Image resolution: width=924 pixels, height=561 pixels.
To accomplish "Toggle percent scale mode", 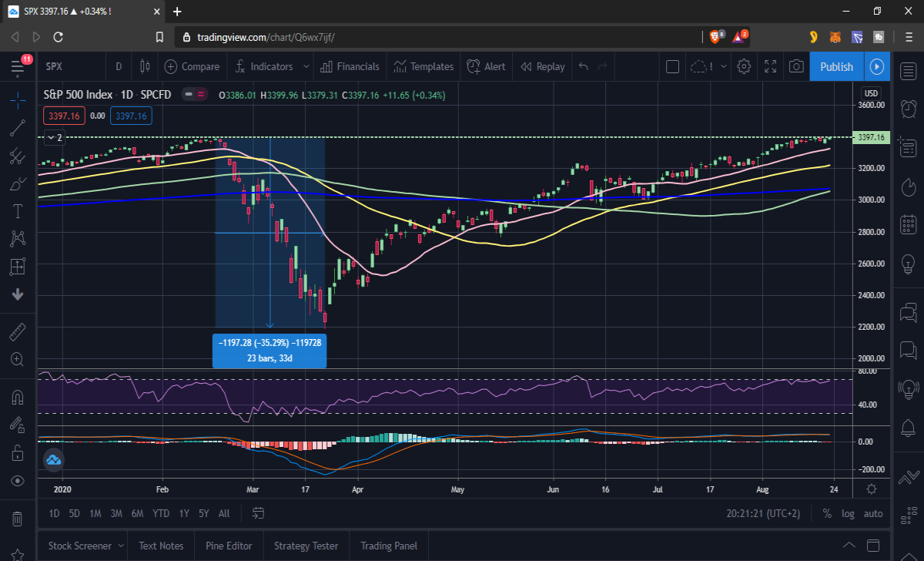I will pos(827,513).
